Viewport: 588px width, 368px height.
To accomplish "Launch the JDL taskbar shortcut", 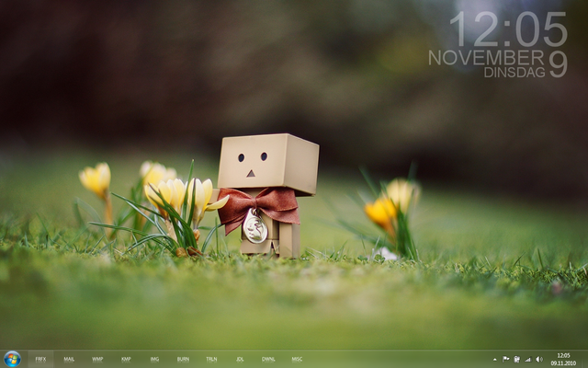I will point(240,360).
